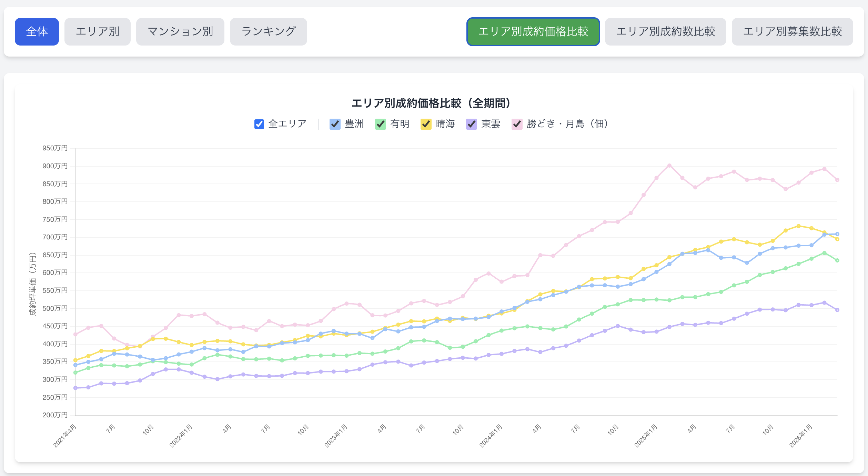
Task: Go to the ランキング tab
Action: coord(269,32)
